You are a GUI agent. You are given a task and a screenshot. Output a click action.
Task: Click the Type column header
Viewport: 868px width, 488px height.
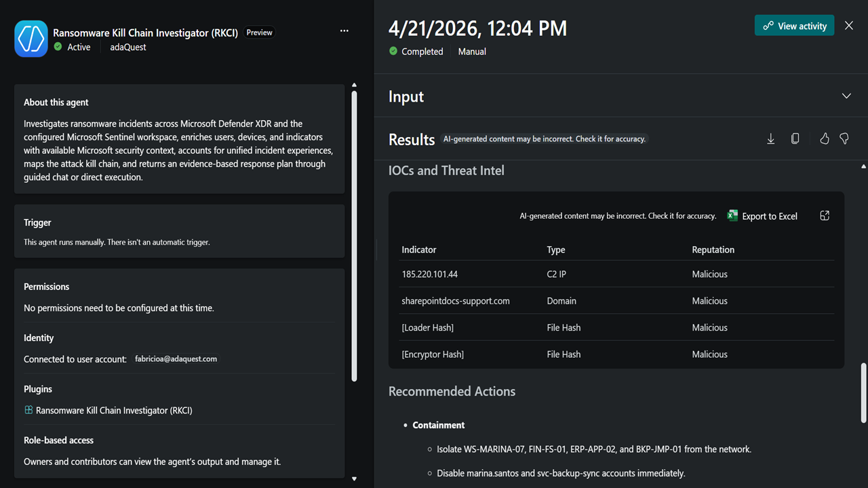click(556, 249)
